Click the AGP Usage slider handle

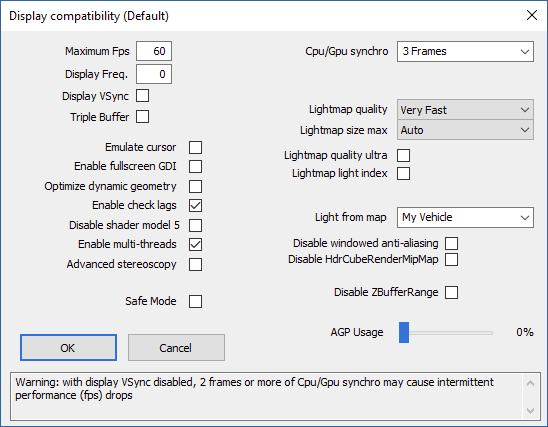(x=404, y=332)
